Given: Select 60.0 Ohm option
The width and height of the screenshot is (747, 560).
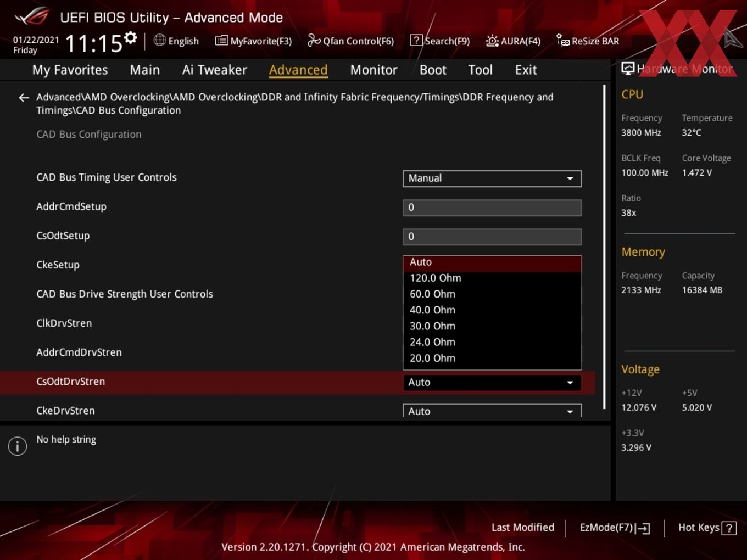Looking at the screenshot, I should (x=492, y=294).
